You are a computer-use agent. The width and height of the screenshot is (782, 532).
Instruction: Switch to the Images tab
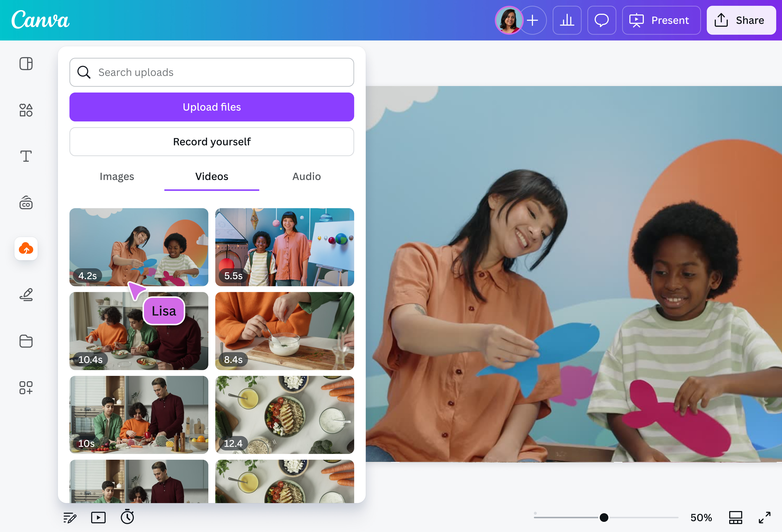(116, 176)
